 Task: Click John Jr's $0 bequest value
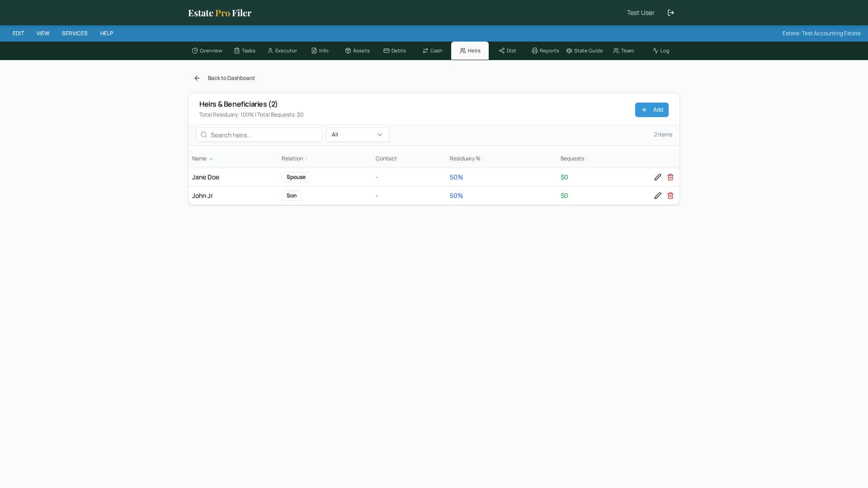564,196
